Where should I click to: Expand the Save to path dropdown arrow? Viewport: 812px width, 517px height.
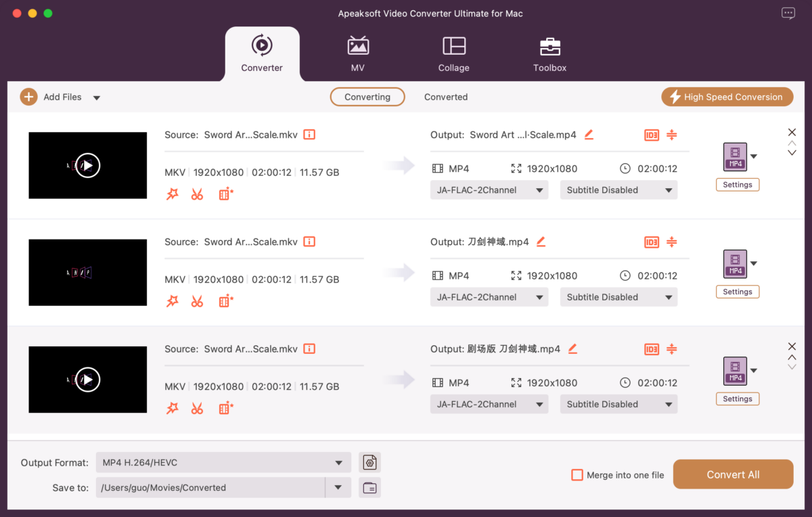click(x=338, y=487)
